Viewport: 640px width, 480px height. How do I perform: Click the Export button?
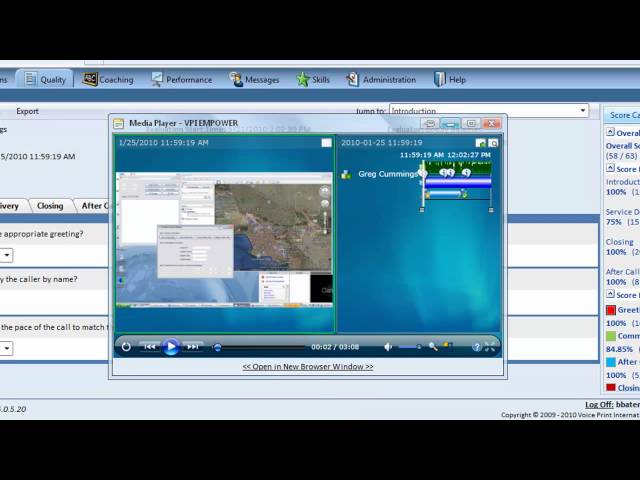coord(27,111)
